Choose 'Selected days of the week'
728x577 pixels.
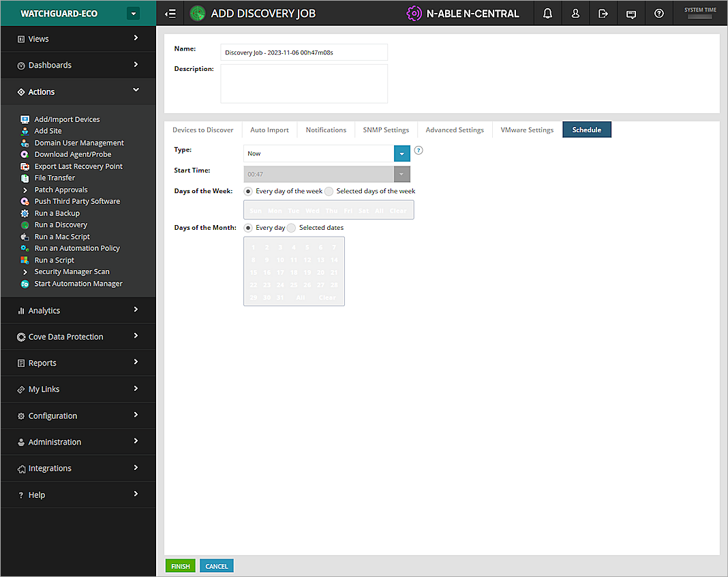(x=329, y=191)
